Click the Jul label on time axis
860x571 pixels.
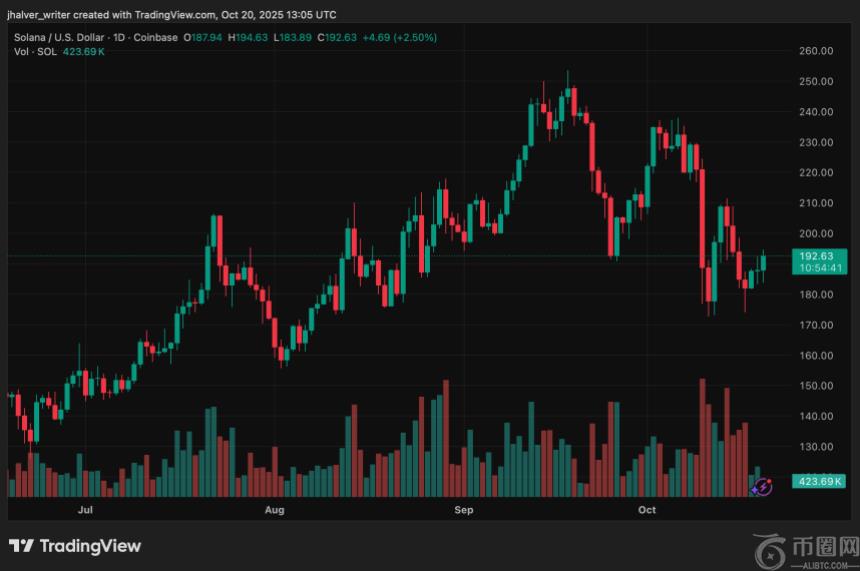pyautogui.click(x=85, y=510)
